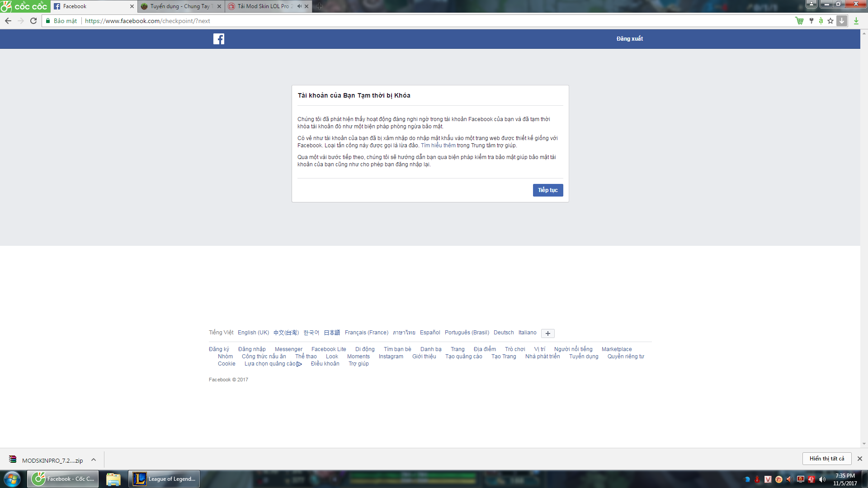Go back with the browser arrow
This screenshot has height=488, width=868.
[8, 21]
